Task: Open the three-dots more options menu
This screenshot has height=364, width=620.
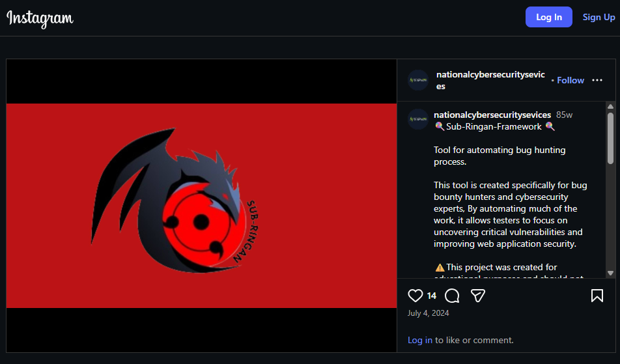Action: coord(597,80)
